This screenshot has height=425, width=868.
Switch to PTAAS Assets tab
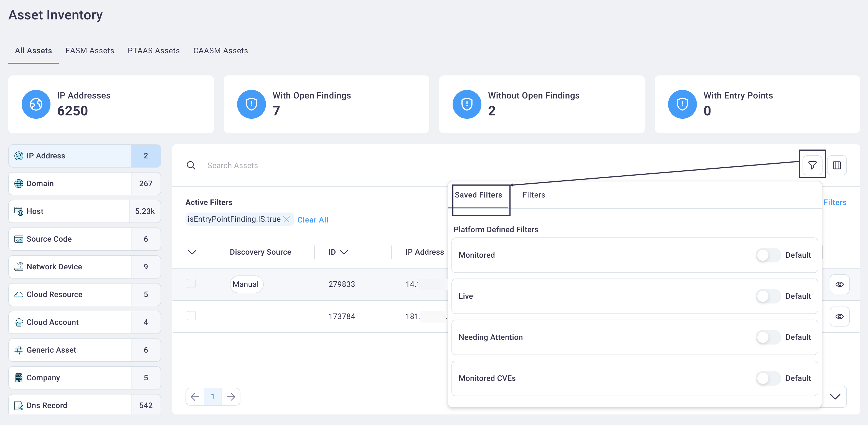click(x=154, y=50)
